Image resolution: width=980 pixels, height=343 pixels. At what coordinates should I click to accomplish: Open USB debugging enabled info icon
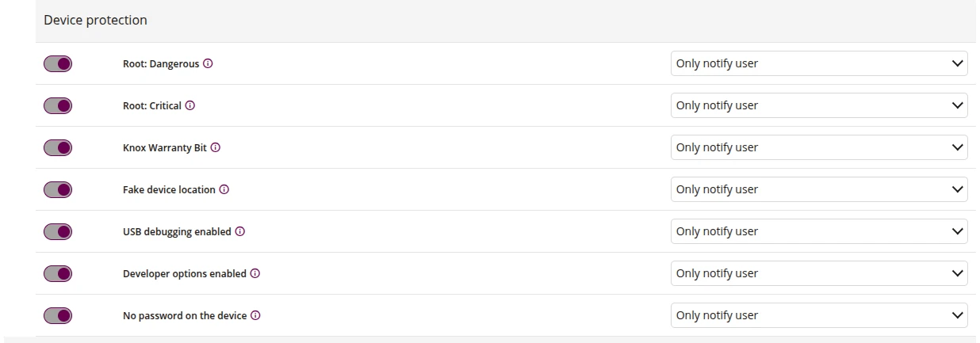pos(239,232)
